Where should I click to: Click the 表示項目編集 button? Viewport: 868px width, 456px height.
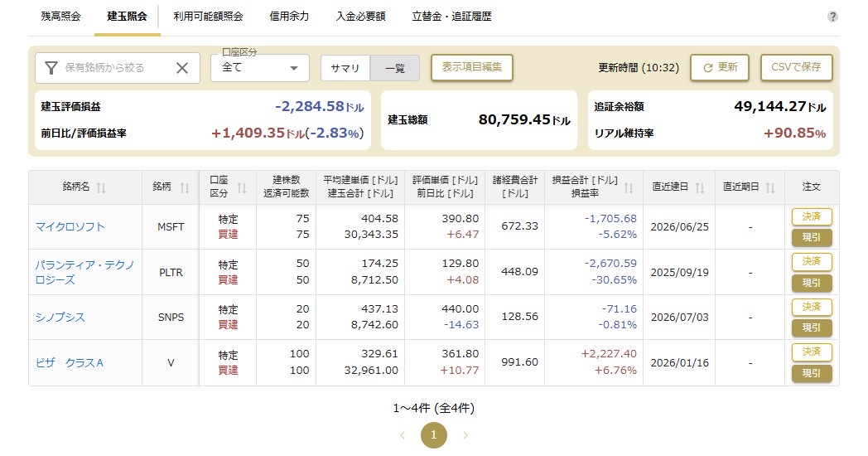(x=471, y=67)
